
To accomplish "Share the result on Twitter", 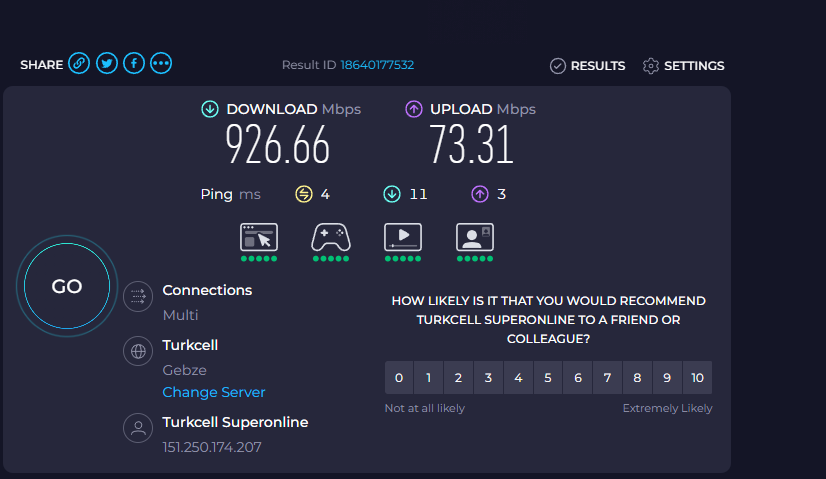I will point(106,64).
